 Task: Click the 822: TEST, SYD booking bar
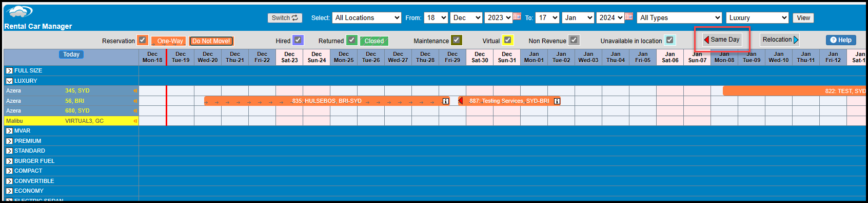794,91
